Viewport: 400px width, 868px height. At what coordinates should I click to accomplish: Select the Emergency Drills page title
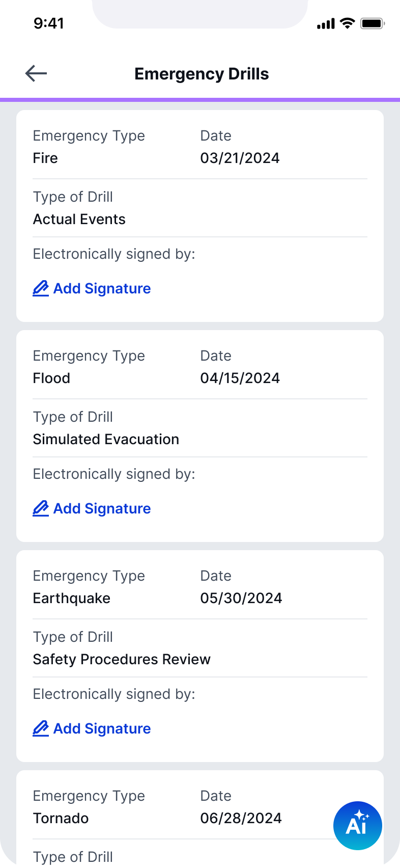tap(202, 74)
